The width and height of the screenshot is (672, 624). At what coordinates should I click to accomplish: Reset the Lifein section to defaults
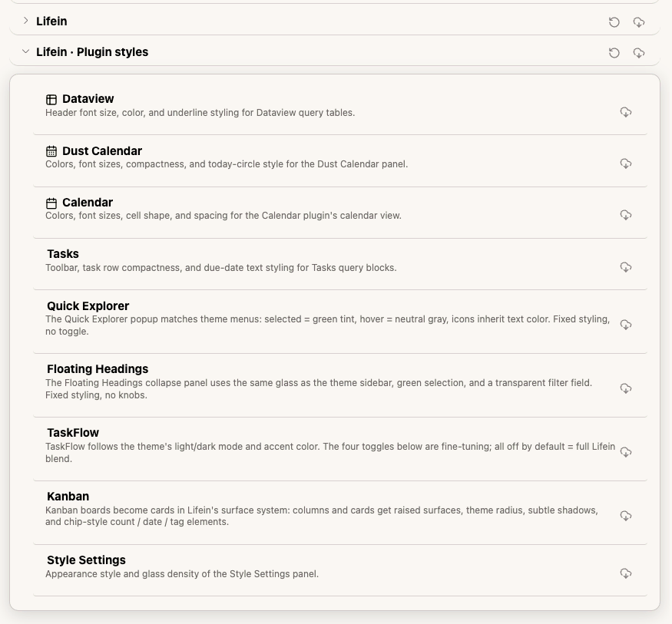[x=614, y=21]
